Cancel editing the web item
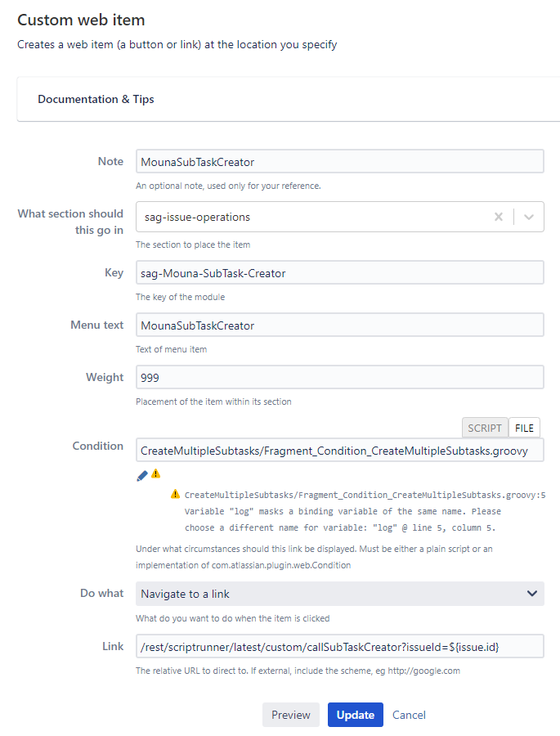Screen dimensions: 560x736 [x=409, y=715]
